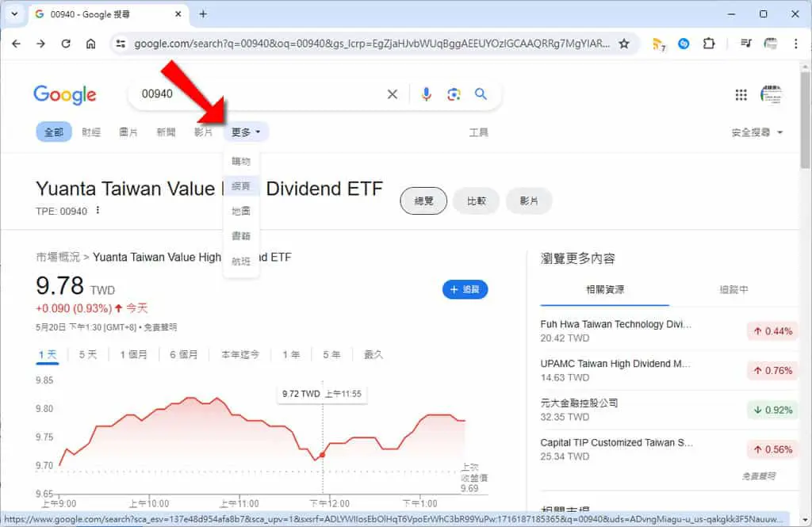The height and width of the screenshot is (527, 812).
Task: Open the browser extensions puzzle icon
Action: point(708,44)
